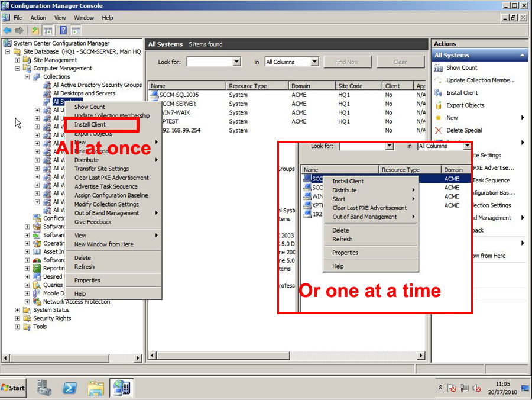Open the Help menu in menu bar
The image size is (532, 400).
click(108, 18)
